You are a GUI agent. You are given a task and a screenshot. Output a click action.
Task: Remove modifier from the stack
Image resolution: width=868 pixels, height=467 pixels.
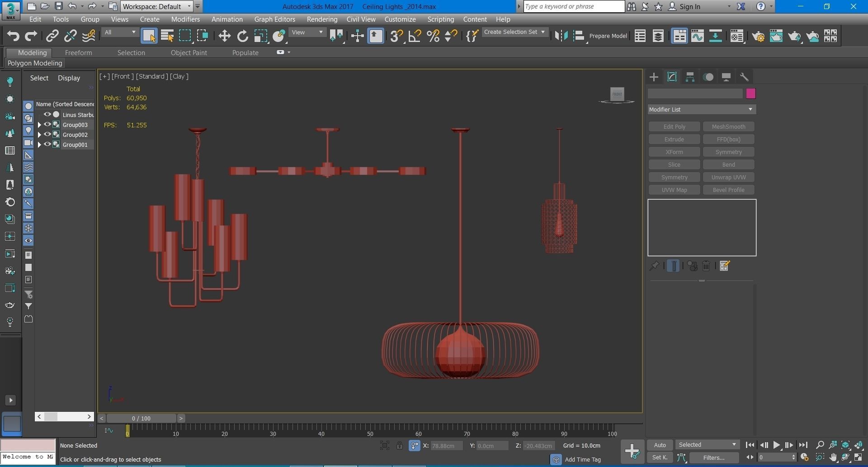[x=706, y=266]
